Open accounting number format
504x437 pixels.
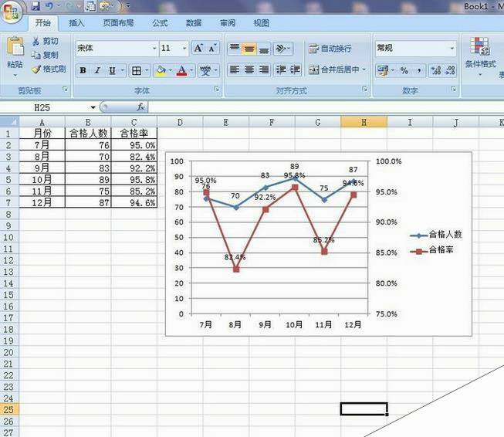(383, 70)
